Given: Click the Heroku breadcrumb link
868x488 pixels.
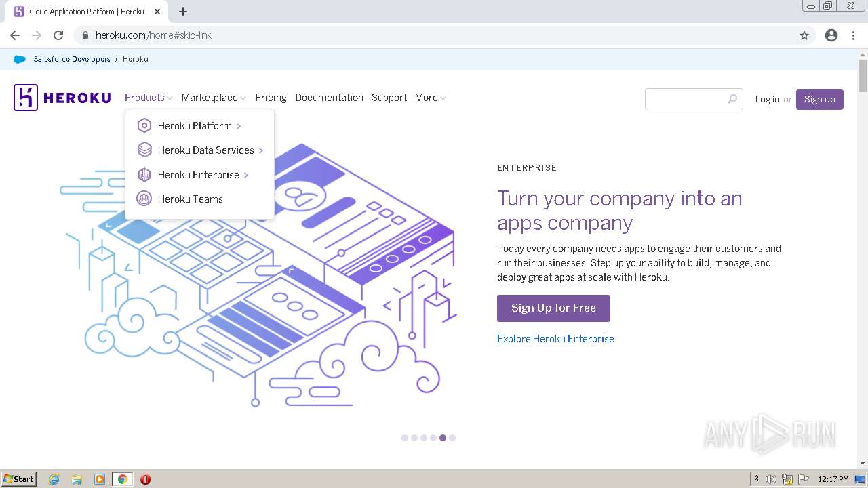Looking at the screenshot, I should pyautogui.click(x=136, y=59).
